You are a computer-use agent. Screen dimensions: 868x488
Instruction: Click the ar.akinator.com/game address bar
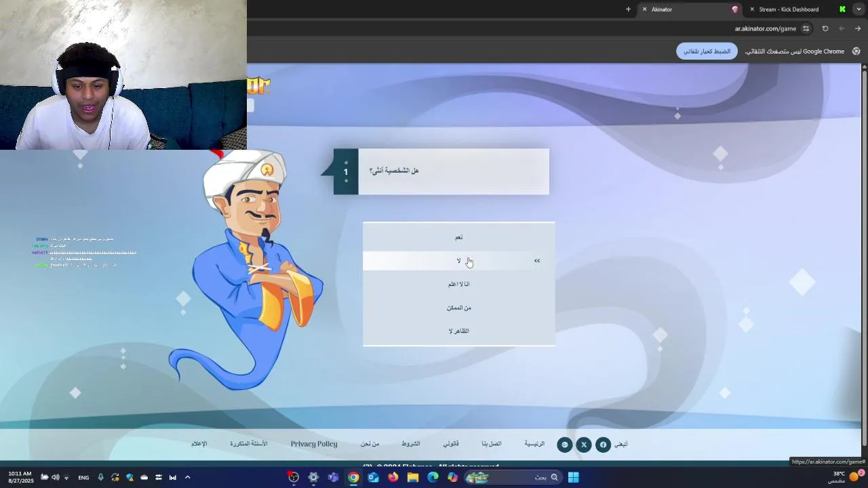point(766,28)
